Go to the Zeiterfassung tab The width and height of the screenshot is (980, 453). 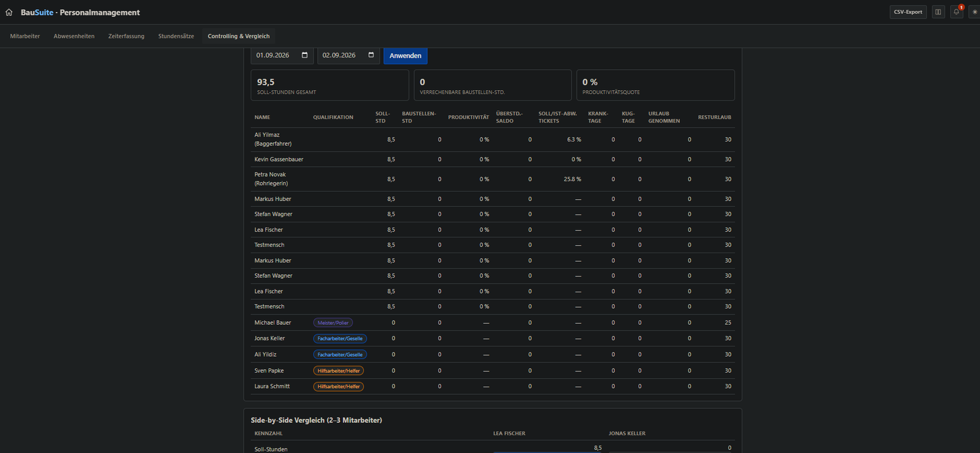coord(126,36)
